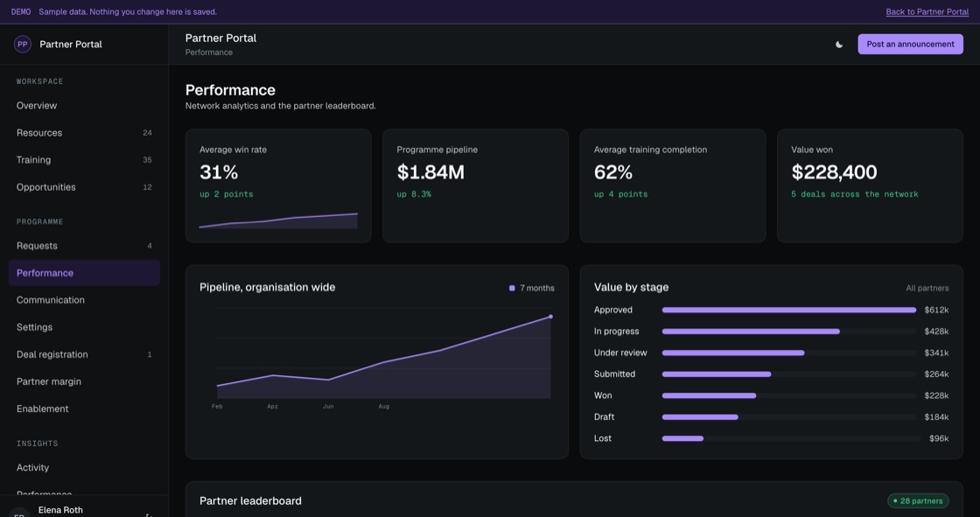Click the purple 7 months legend square

[x=512, y=288]
